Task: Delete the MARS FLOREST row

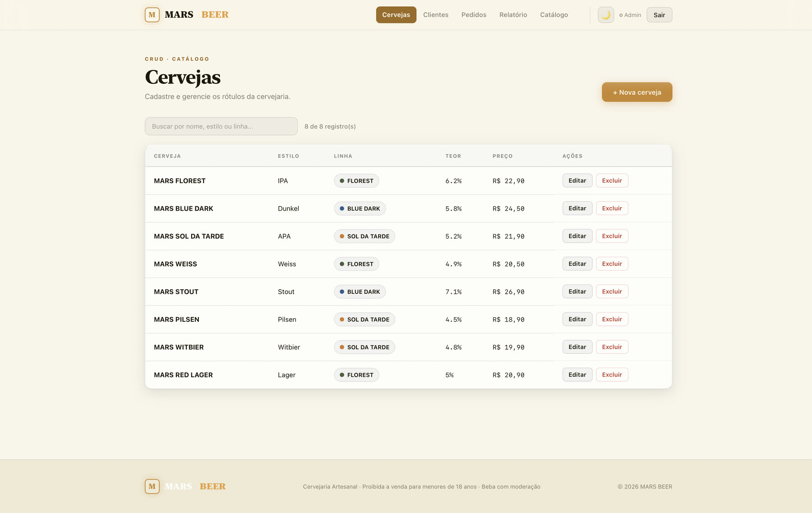Action: (x=612, y=180)
